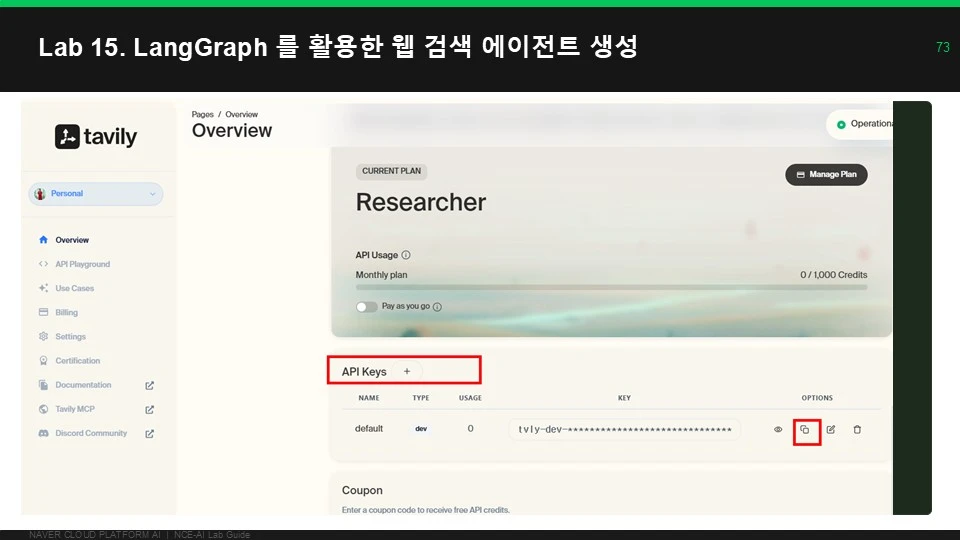Open the Overview menu item
Viewport: 960px width, 540px height.
click(72, 240)
